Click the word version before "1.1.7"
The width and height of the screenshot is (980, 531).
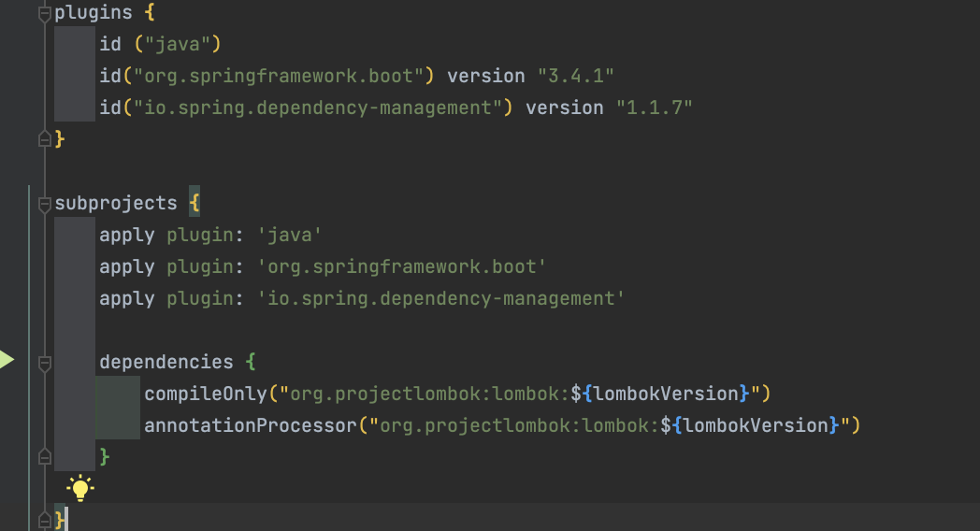tap(565, 108)
